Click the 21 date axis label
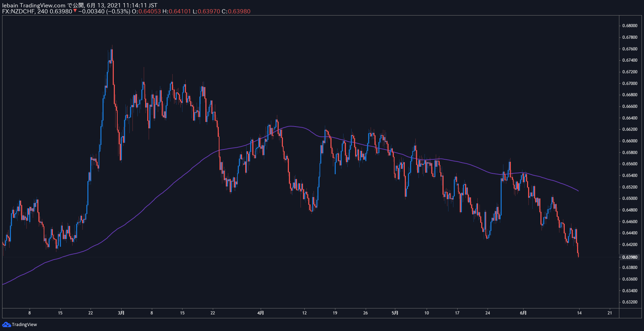This screenshot has width=644, height=331. 610,313
